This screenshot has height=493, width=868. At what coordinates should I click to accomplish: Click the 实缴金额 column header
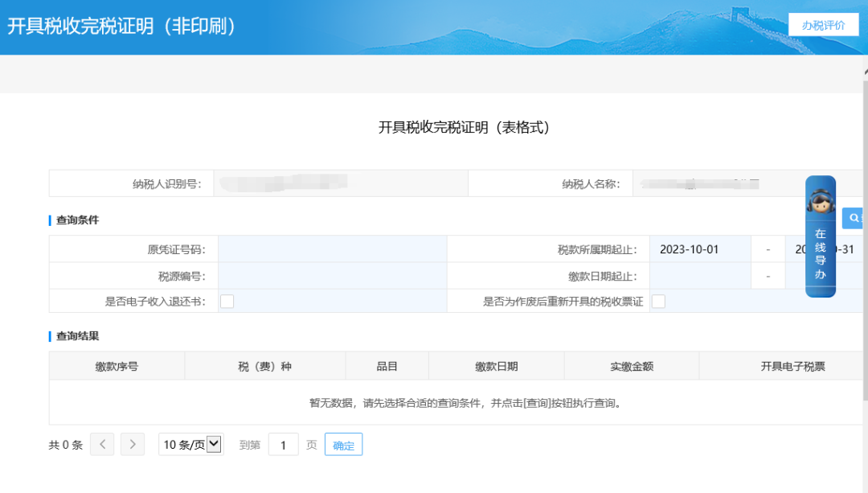pos(631,366)
